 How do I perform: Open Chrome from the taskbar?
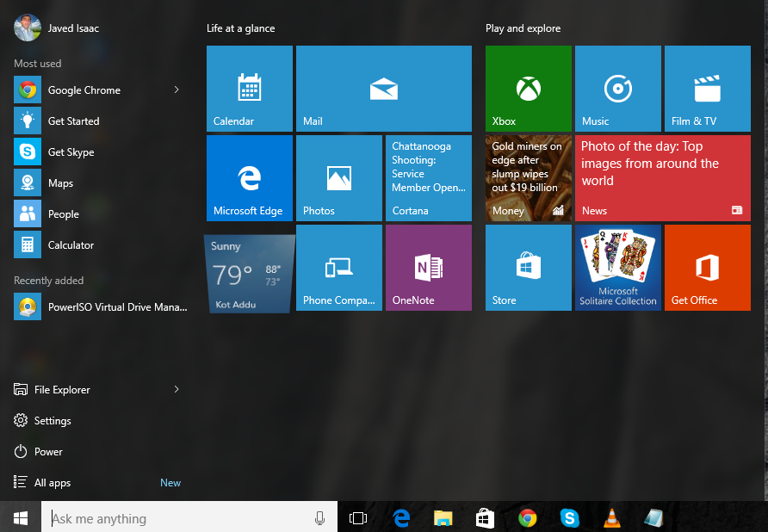click(x=528, y=517)
